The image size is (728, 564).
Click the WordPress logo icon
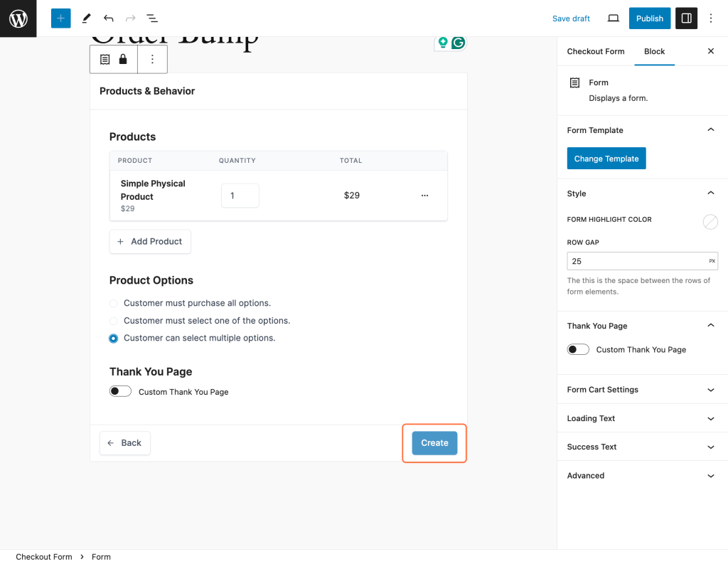coord(18,18)
